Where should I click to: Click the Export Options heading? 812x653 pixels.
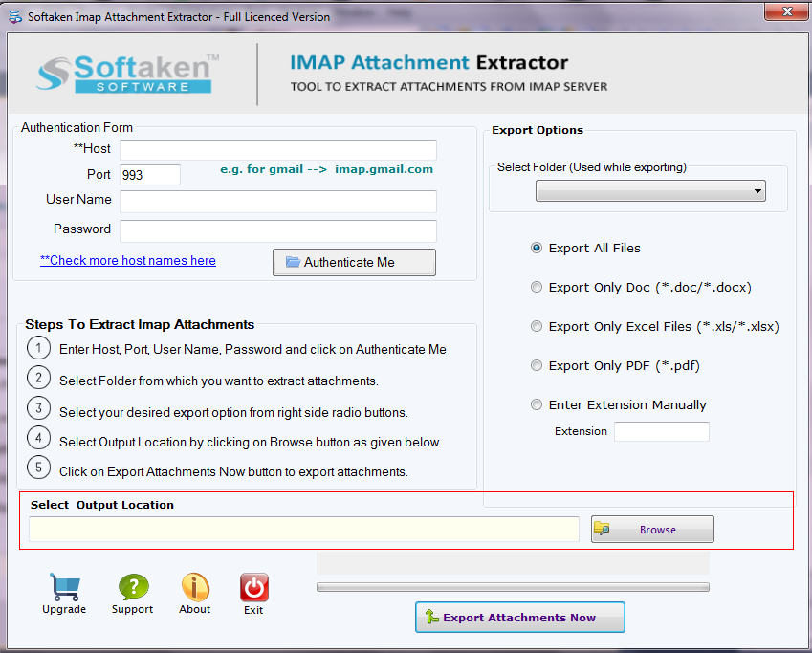pyautogui.click(x=538, y=130)
